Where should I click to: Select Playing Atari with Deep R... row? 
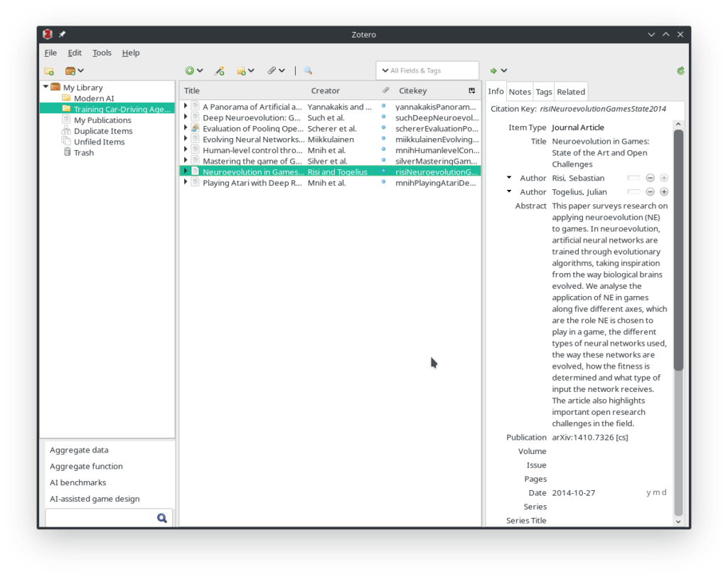[x=330, y=183]
